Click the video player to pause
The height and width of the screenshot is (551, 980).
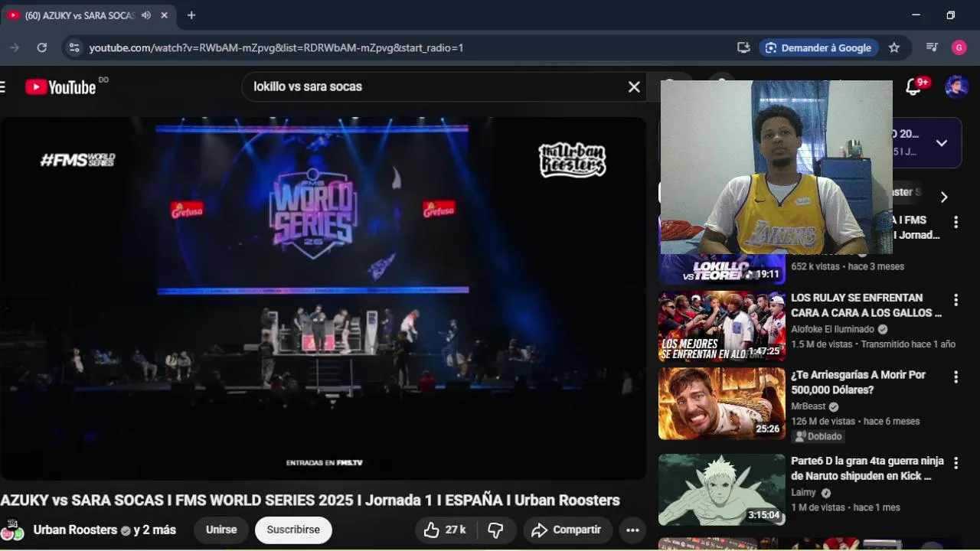tap(323, 298)
